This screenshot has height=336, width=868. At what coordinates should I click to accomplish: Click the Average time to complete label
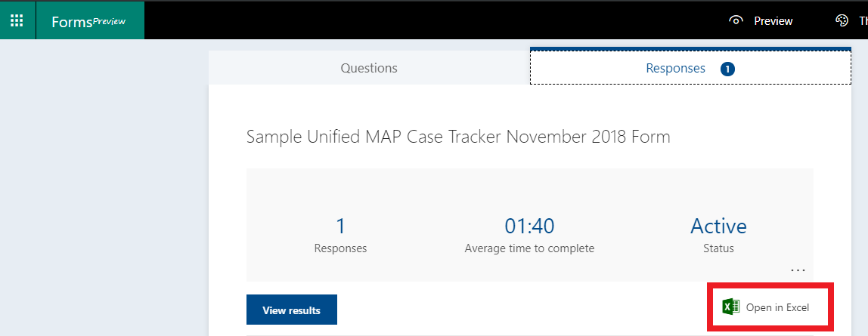[529, 248]
